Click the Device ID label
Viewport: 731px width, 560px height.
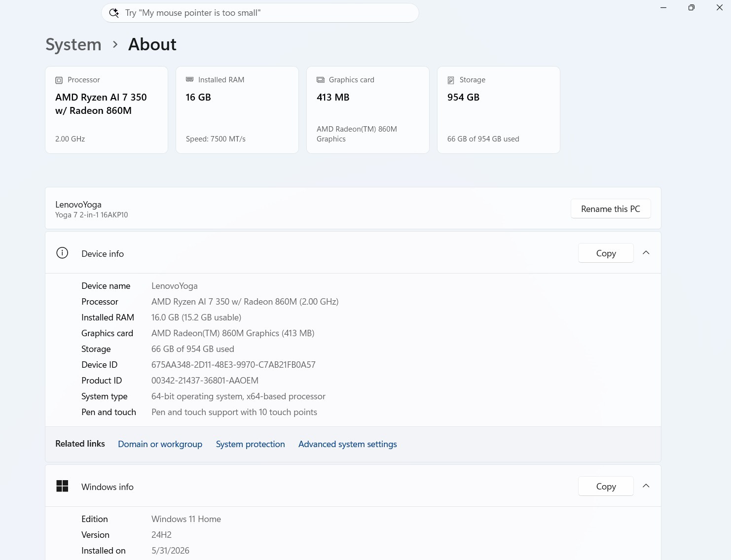pyautogui.click(x=100, y=365)
